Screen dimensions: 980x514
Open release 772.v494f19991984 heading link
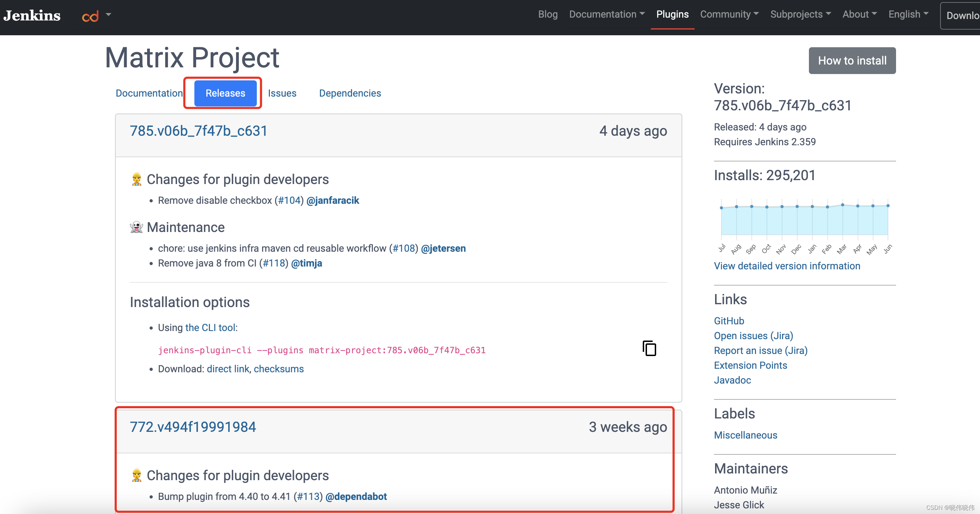[x=193, y=427]
